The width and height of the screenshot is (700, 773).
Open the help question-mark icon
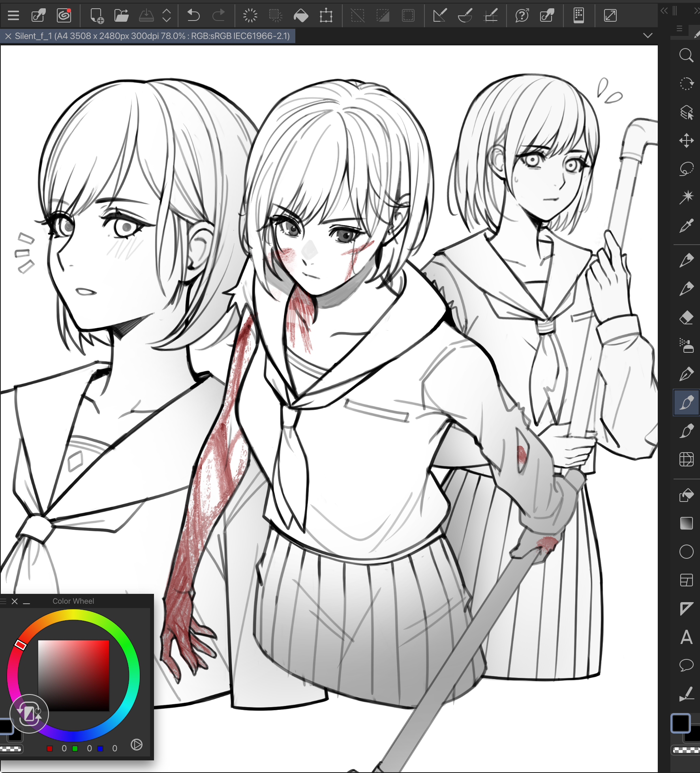click(522, 16)
